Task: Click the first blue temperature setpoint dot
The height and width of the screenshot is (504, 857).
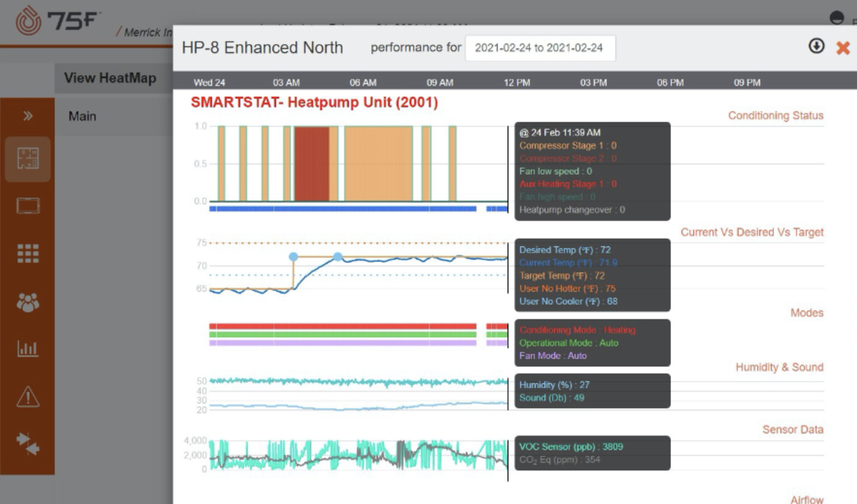Action: [293, 257]
